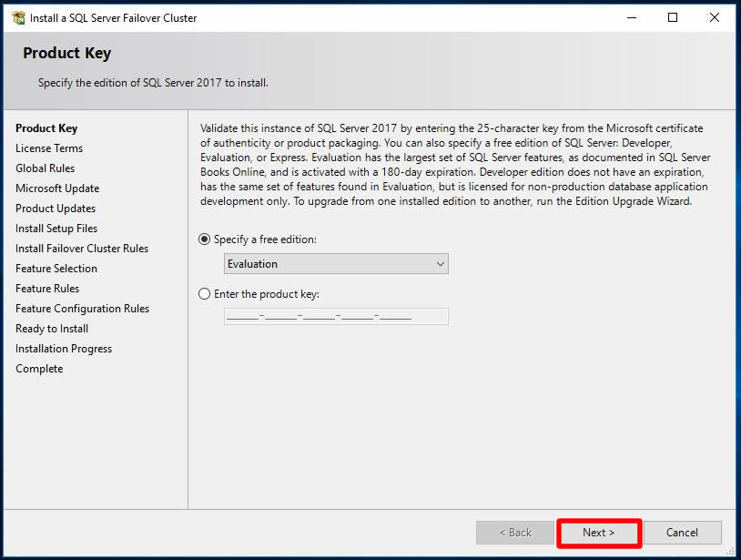Select License Terms in the step list
This screenshot has width=741, height=560.
49,148
